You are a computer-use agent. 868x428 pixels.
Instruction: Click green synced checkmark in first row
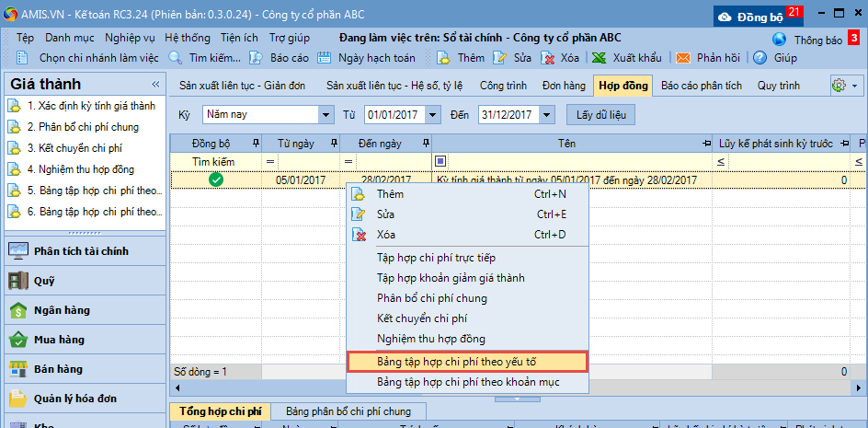pos(216,180)
